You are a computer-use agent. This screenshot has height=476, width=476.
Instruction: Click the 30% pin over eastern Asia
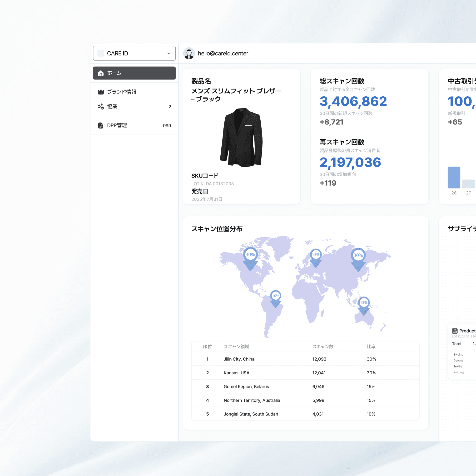(358, 255)
